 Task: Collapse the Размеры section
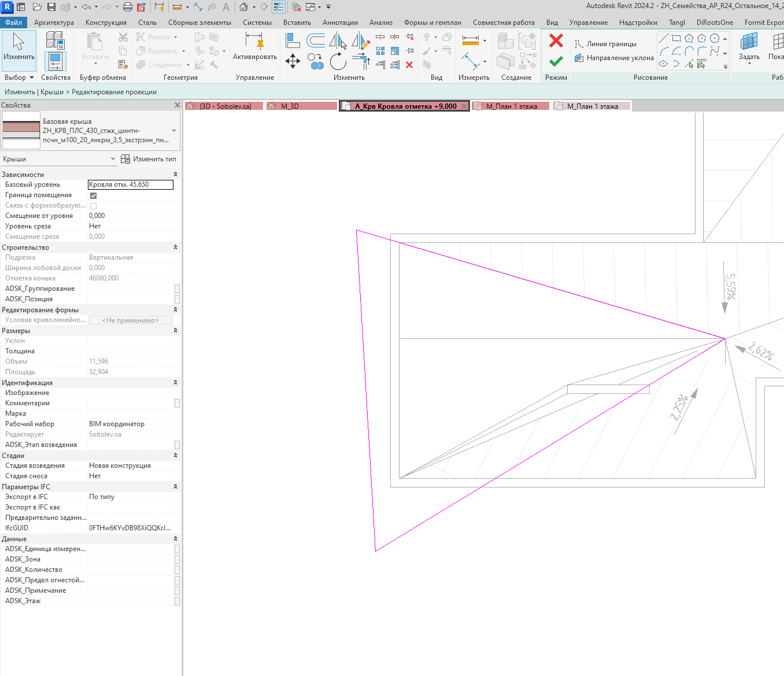click(x=175, y=331)
